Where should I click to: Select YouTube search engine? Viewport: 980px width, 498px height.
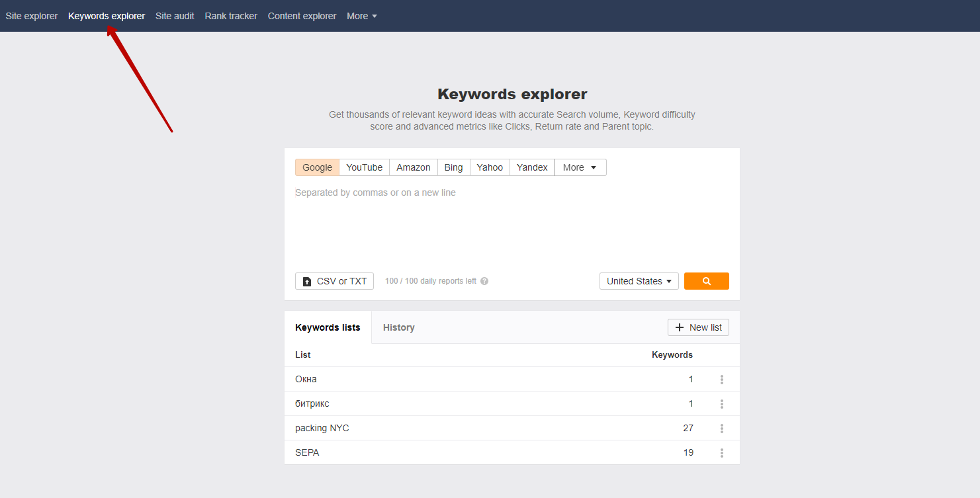coord(364,167)
